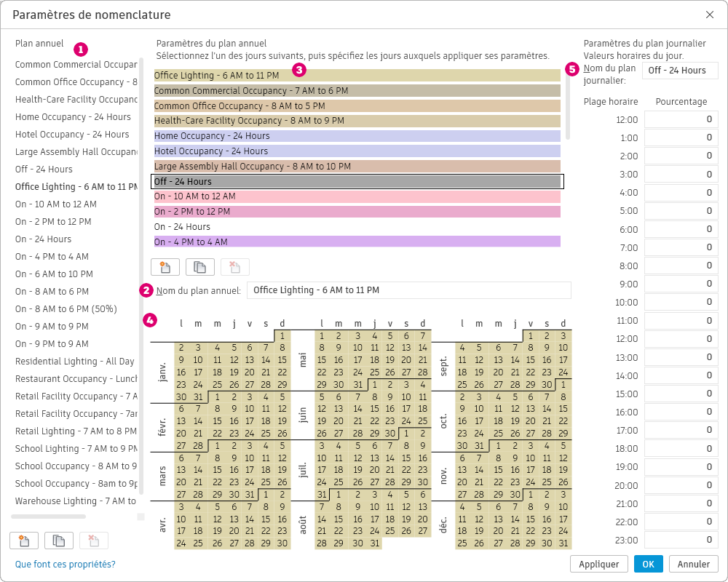Select Office Lighting - 6 AM to 11 PM color bar

coord(357,75)
